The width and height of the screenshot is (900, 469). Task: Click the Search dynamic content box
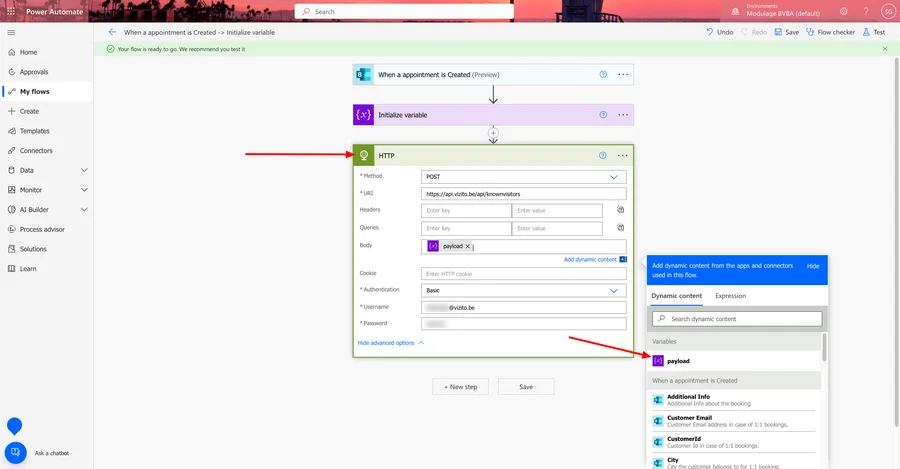(737, 319)
